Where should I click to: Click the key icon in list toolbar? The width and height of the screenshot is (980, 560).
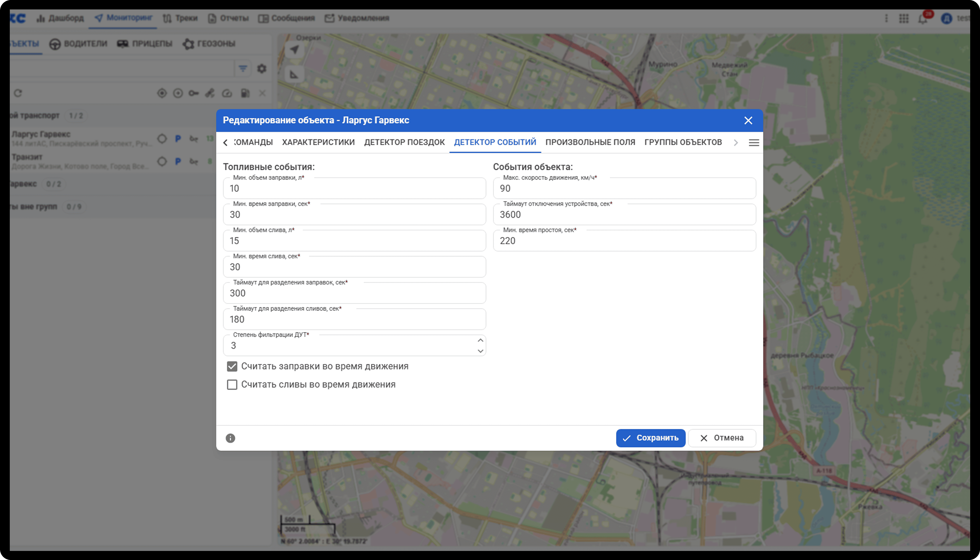coord(193,93)
